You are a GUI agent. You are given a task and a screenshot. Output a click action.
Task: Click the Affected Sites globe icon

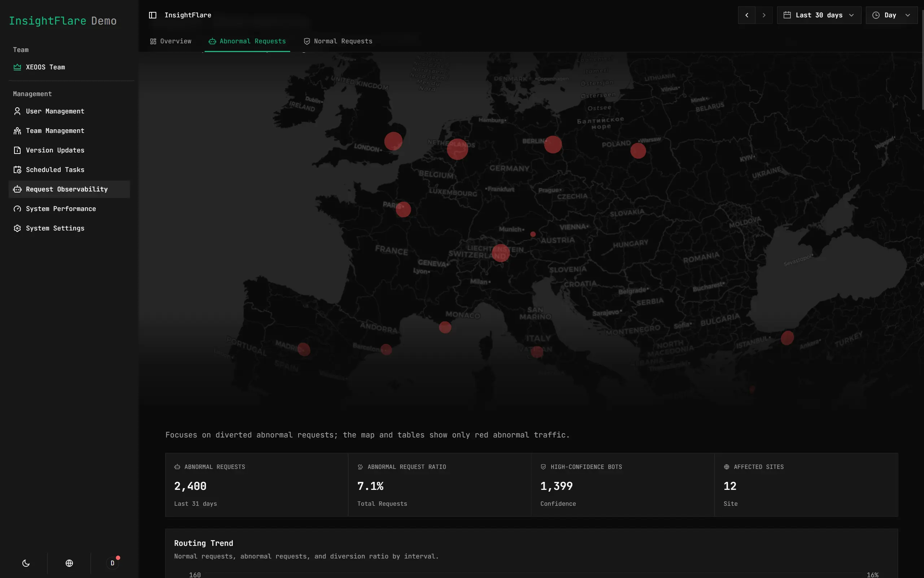pos(727,467)
